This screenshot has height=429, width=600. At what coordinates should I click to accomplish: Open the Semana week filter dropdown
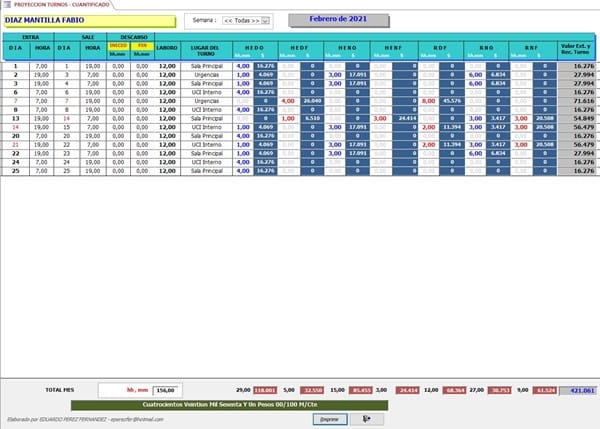click(265, 21)
